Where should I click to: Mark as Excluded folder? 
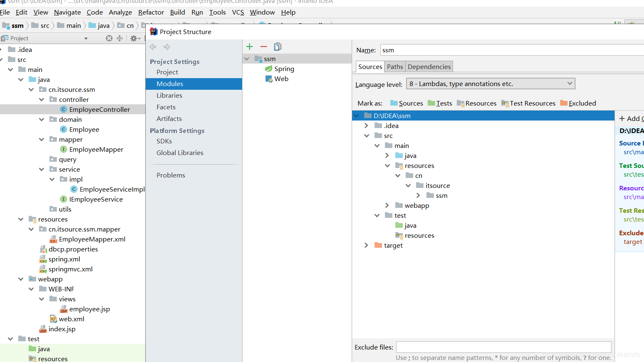578,103
